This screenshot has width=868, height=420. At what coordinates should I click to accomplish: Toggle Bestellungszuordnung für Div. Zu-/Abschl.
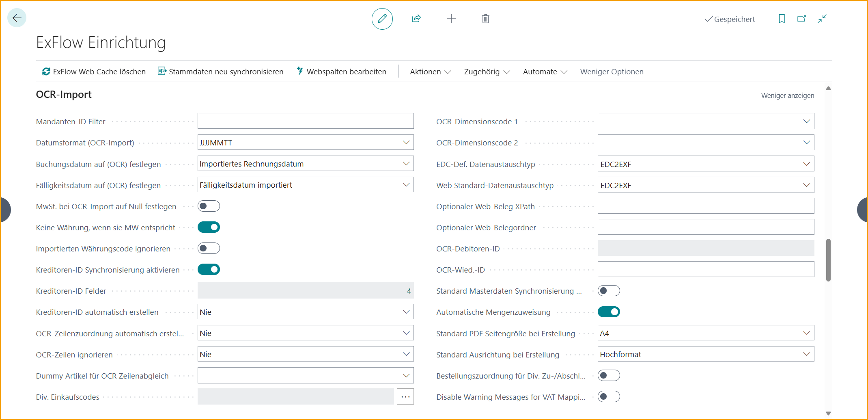tap(609, 375)
